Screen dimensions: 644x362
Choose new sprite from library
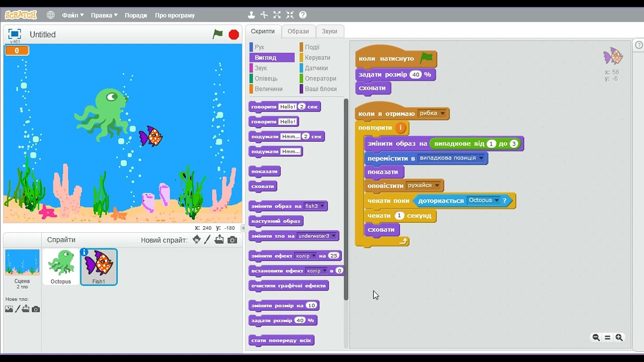(x=197, y=240)
